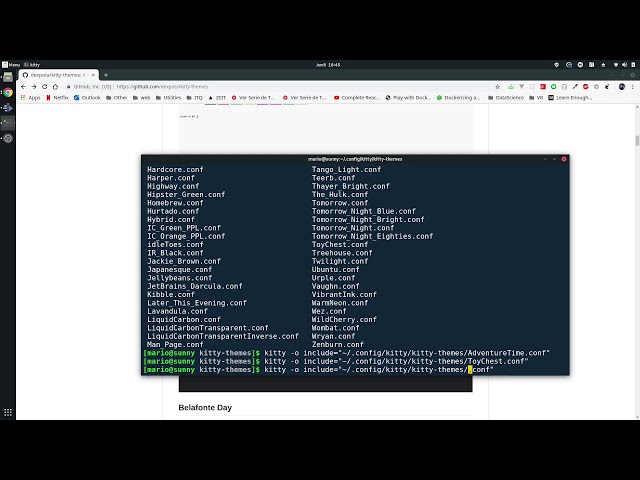Viewport: 640px width, 480px height.
Task: Open the Apps bookmarks shortcut
Action: [x=31, y=98]
